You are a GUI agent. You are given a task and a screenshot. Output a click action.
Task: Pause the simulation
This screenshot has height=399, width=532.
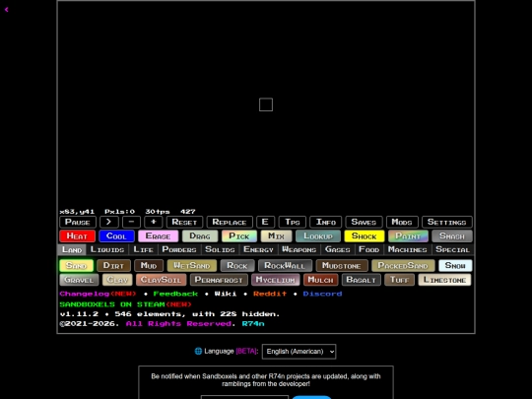point(78,222)
